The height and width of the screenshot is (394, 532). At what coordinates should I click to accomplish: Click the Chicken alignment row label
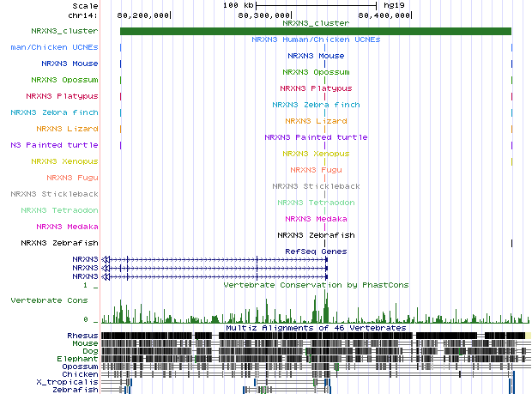[x=82, y=373]
